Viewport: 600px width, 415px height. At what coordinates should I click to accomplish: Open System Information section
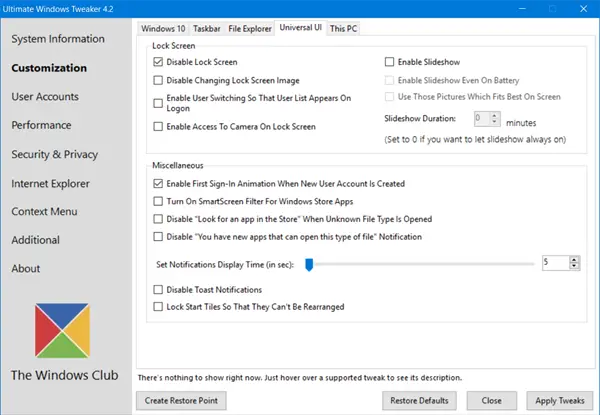pos(58,39)
